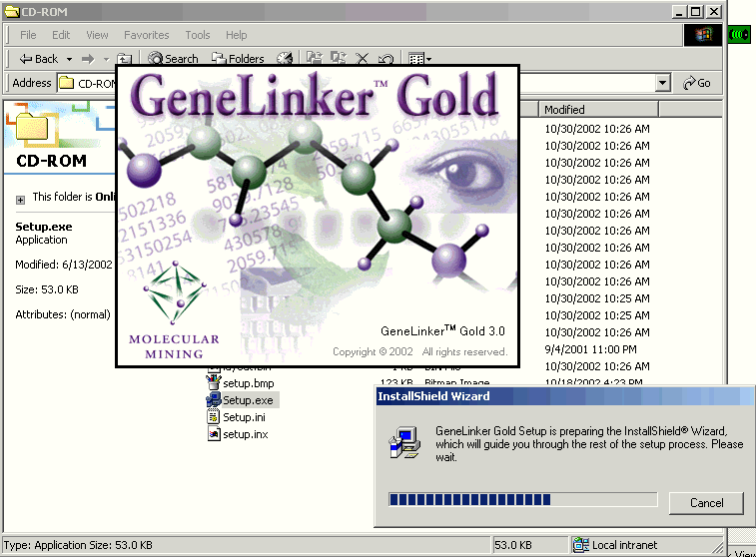Image resolution: width=756 pixels, height=557 pixels.
Task: Click the Back arrow in Explorer toolbar
Action: pyautogui.click(x=38, y=59)
